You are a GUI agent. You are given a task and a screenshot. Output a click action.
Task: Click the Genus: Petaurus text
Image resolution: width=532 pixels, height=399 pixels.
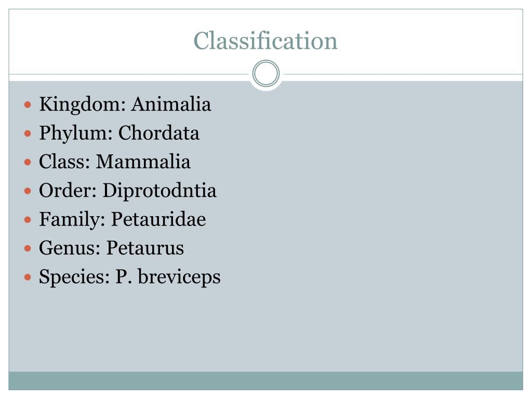[111, 248]
